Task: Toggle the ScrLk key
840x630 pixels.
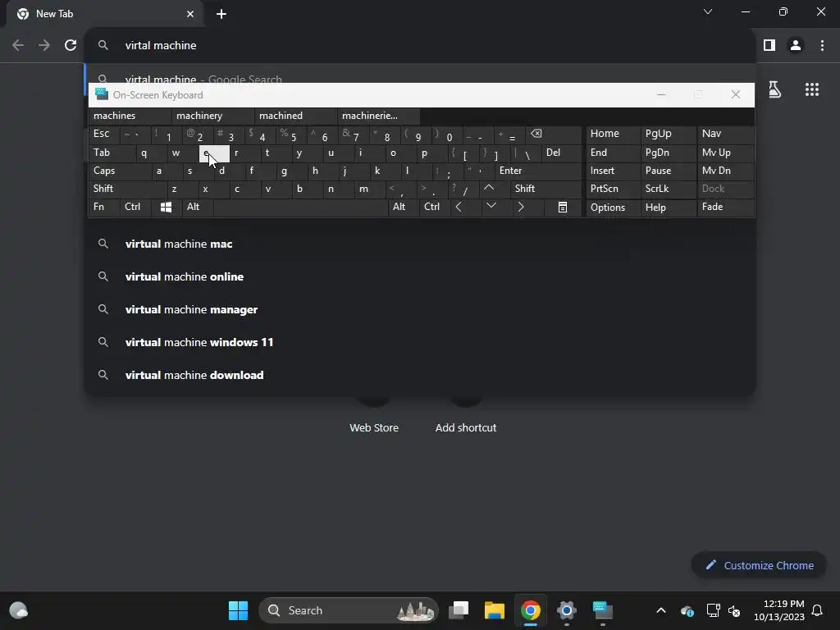Action: coord(668,189)
